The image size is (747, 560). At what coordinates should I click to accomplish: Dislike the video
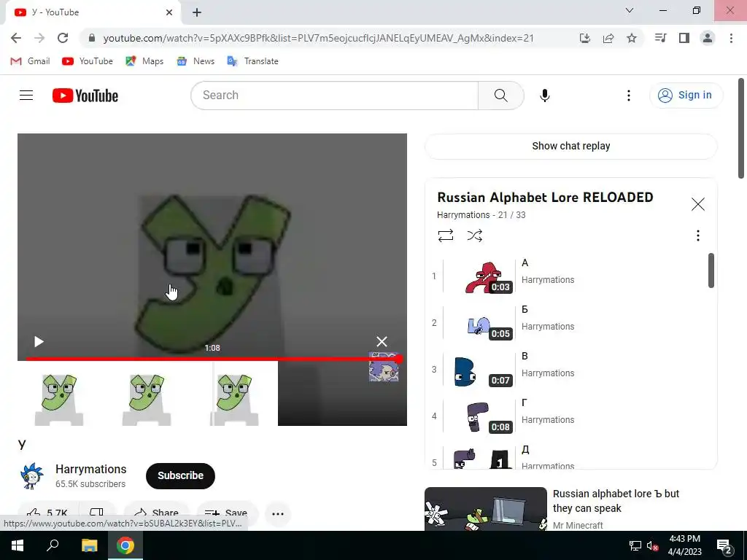(97, 513)
